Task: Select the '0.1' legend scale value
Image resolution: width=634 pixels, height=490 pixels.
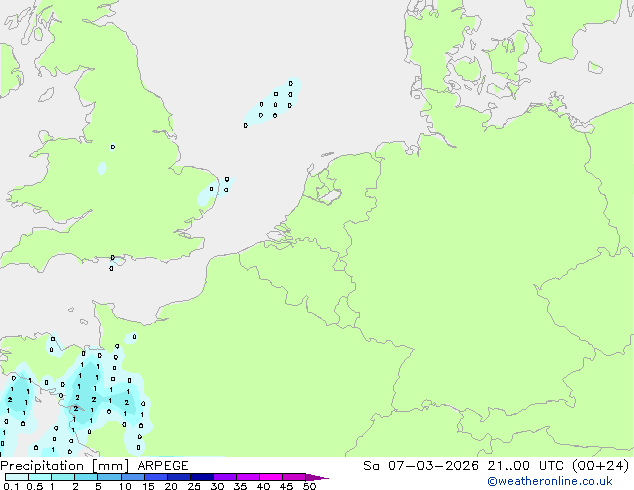Action: coord(11,486)
